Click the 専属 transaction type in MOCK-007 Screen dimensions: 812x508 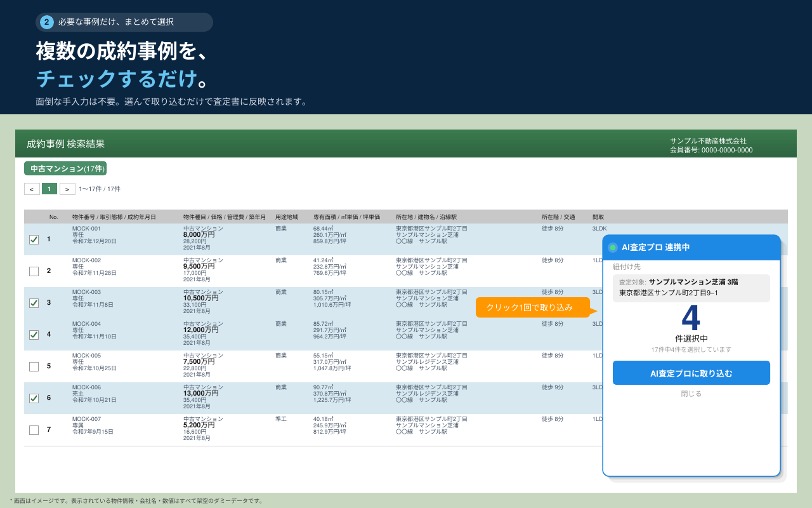78,425
